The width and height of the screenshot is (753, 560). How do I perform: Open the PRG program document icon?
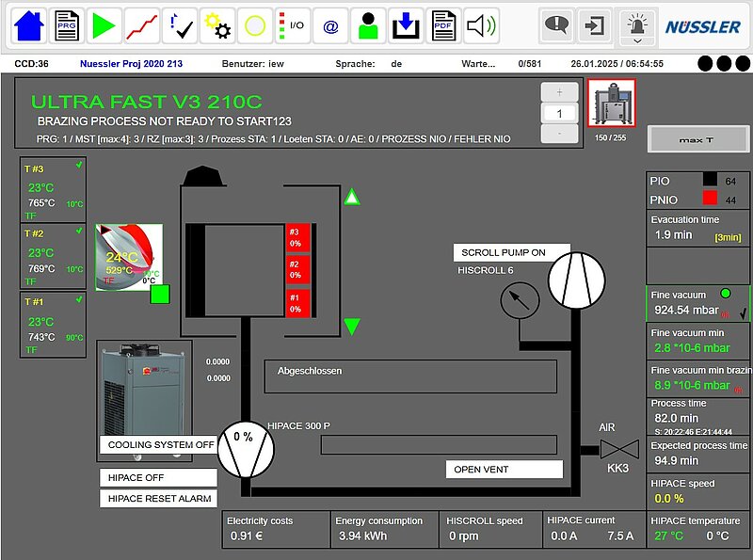(x=67, y=25)
